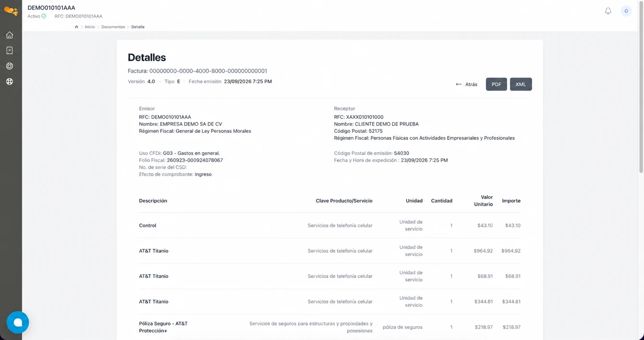Screen dimensions: 644x340
Task: Click the receptor name CLIENTE DEMO DE PRUEBA
Action: click(387, 124)
